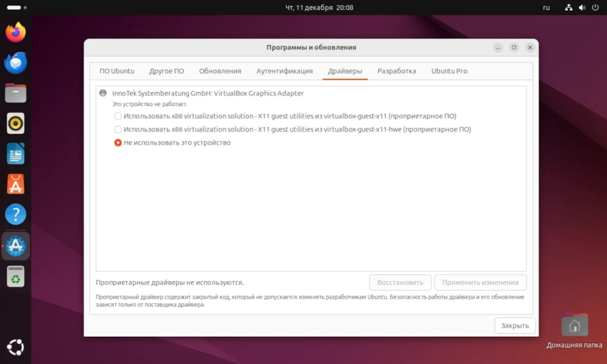Click the Программы и обновления title bar
The height and width of the screenshot is (364, 607).
tap(311, 47)
